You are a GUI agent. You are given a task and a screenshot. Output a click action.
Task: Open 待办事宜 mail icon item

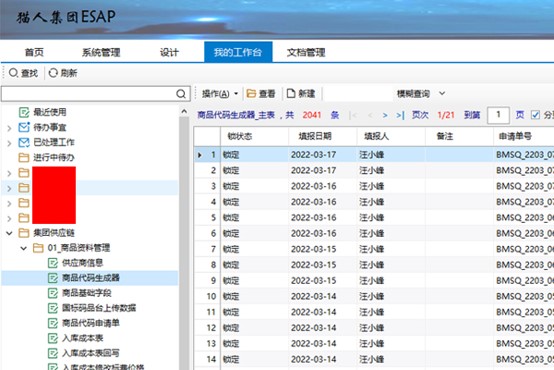[x=24, y=127]
